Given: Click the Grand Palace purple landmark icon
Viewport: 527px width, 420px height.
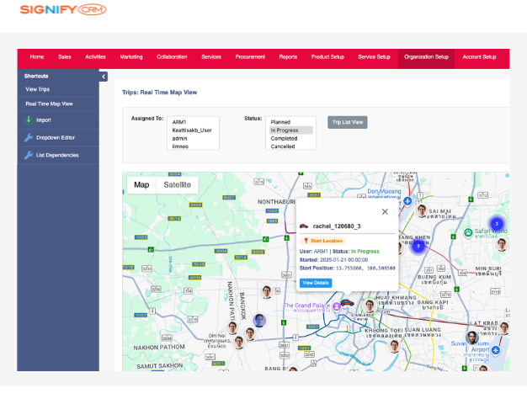Looking at the screenshot, I should [x=336, y=307].
